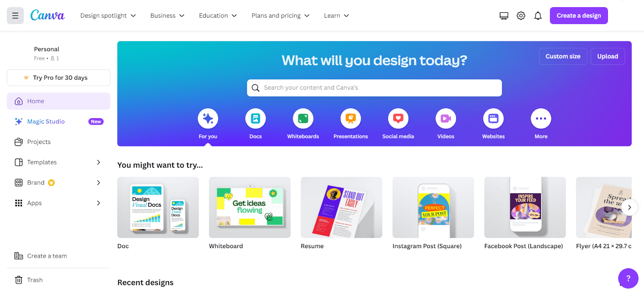Open the purple help question mark button

click(x=628, y=278)
